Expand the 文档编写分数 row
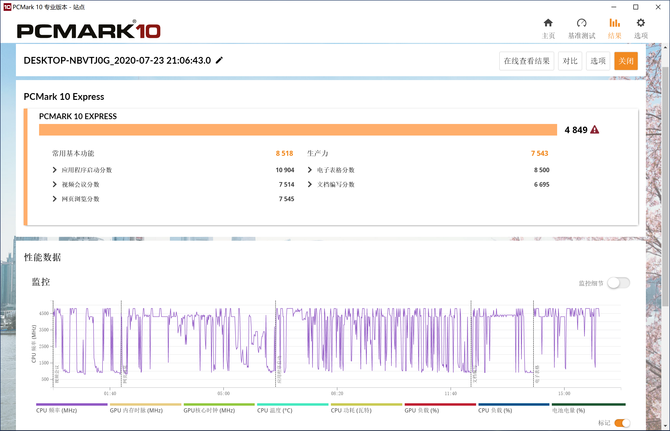This screenshot has height=431, width=670. coord(309,184)
